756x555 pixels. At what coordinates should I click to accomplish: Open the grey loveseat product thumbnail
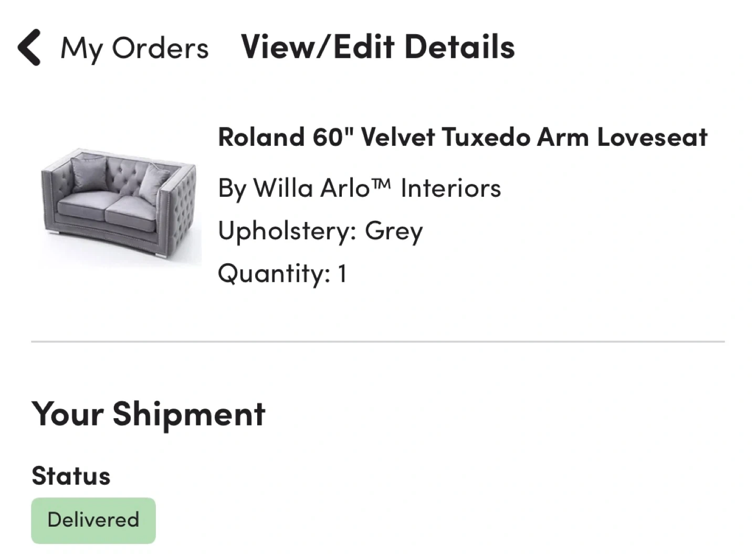120,206
